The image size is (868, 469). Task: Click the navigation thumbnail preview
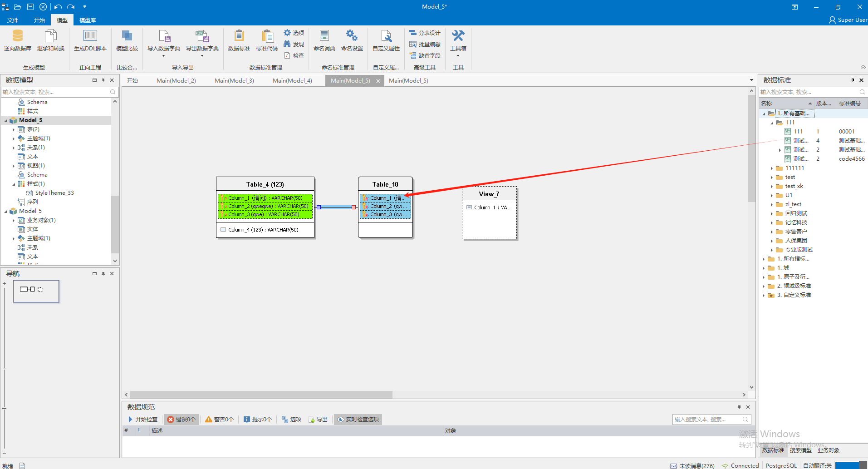[x=36, y=291]
